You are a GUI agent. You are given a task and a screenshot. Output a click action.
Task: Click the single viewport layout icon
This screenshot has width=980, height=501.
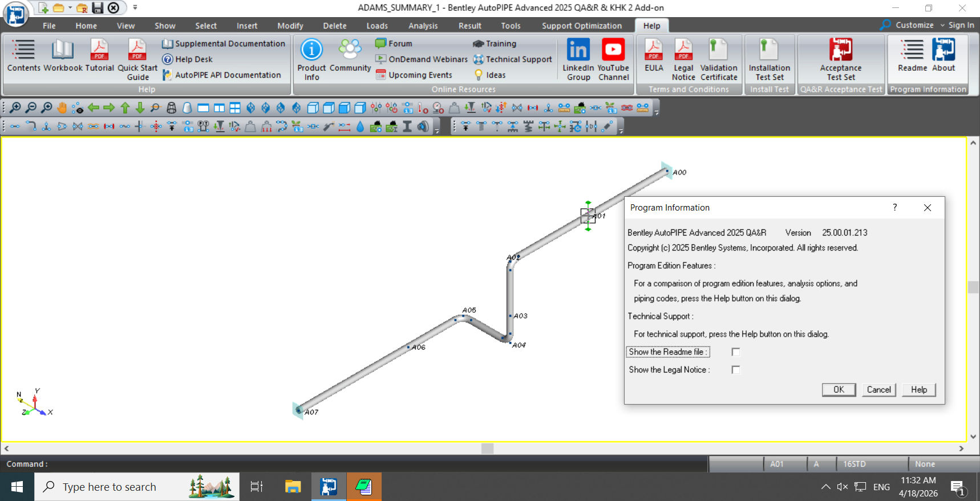pos(203,108)
